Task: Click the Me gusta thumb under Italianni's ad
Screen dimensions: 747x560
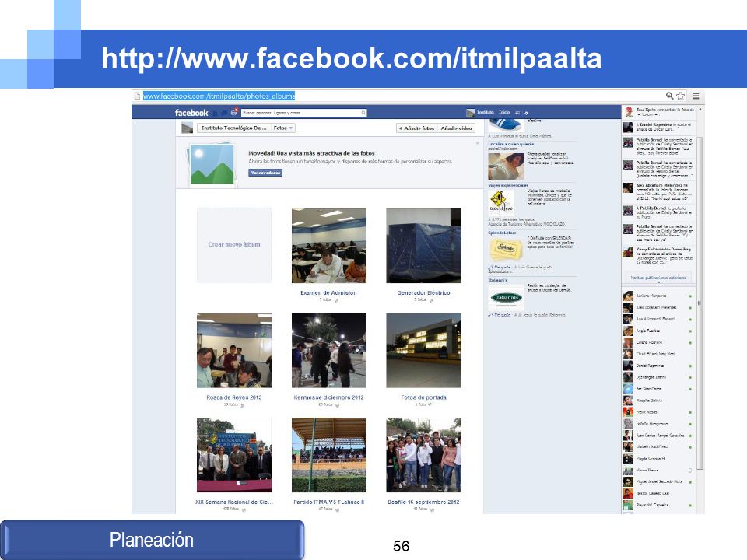Action: click(490, 315)
